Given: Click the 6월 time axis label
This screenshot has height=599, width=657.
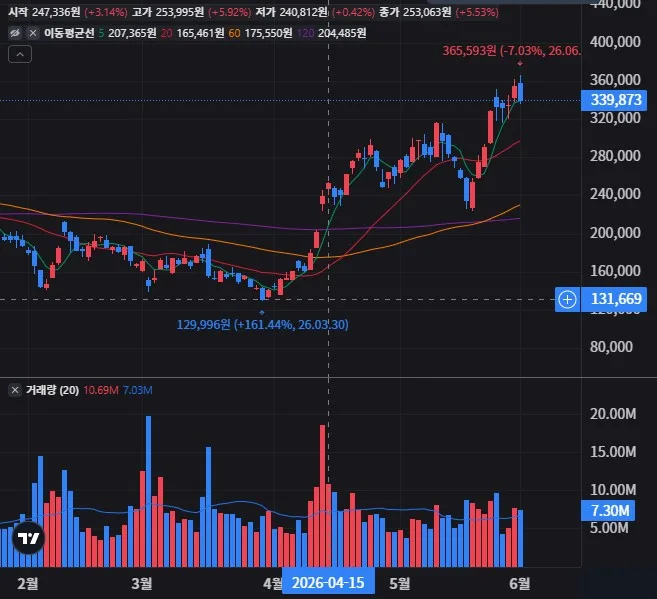Looking at the screenshot, I should (x=520, y=583).
